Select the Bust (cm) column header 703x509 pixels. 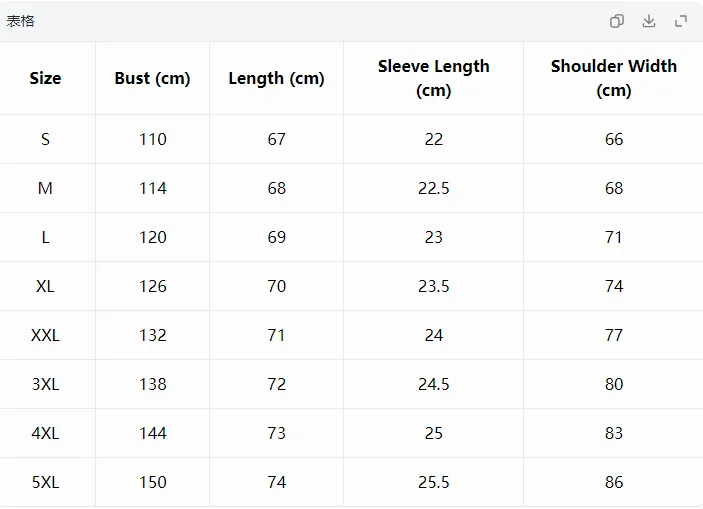pyautogui.click(x=152, y=78)
